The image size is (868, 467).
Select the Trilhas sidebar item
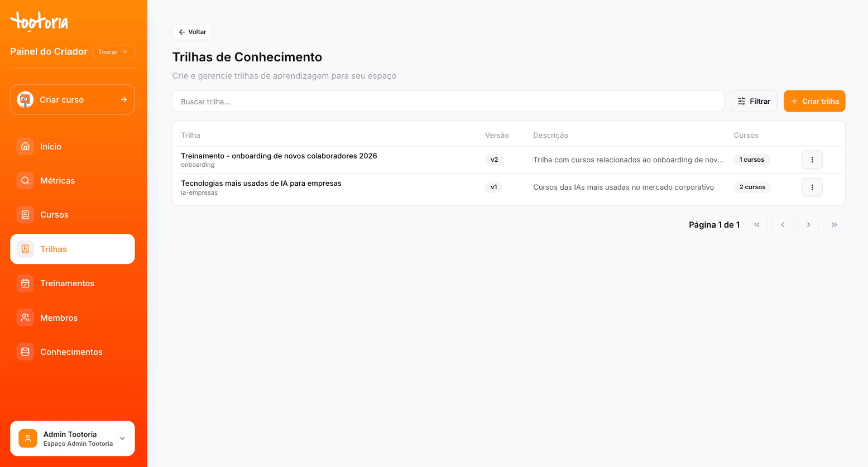click(73, 249)
